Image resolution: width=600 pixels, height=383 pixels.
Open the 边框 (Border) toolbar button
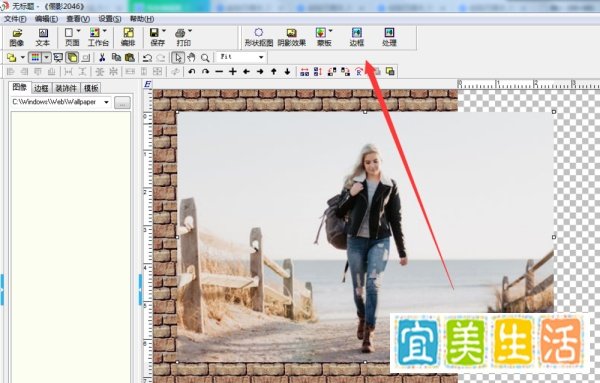pyautogui.click(x=357, y=37)
